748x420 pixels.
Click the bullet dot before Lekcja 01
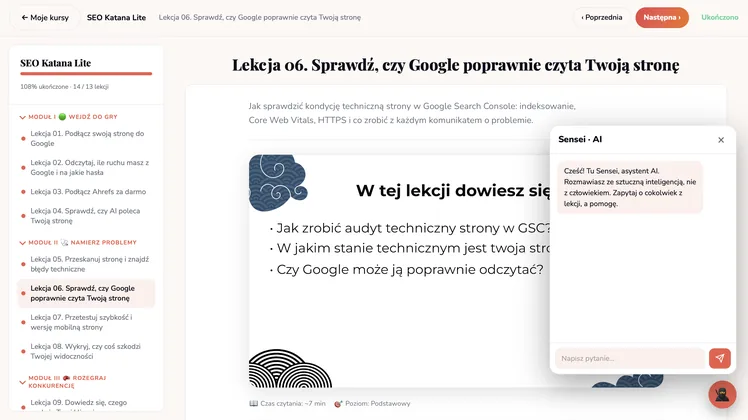pyautogui.click(x=23, y=139)
